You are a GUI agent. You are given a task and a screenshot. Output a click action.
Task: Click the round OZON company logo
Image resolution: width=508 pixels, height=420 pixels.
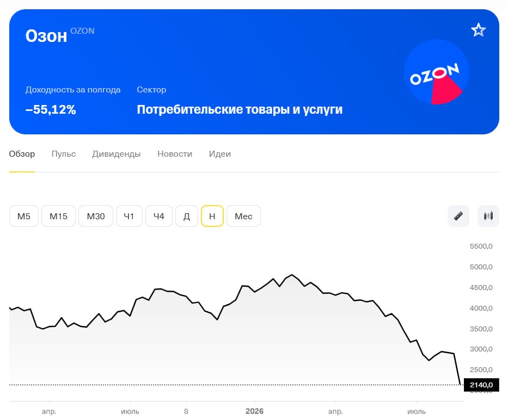(x=436, y=72)
